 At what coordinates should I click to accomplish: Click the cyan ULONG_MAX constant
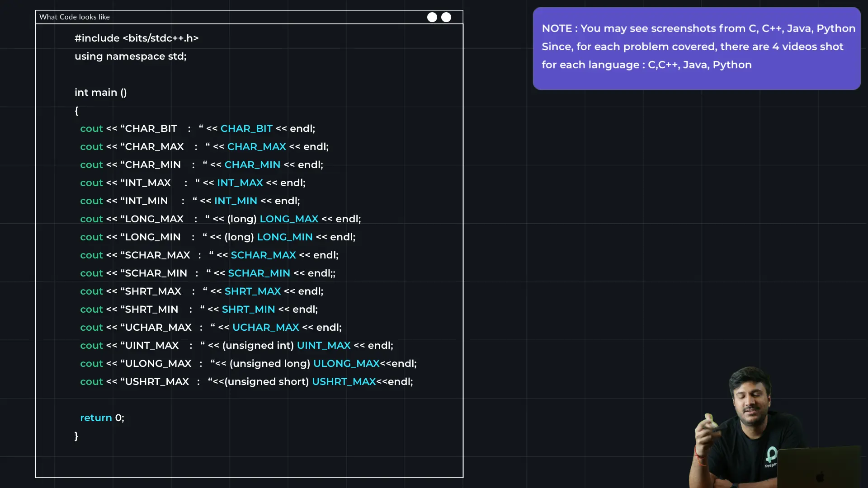(346, 364)
